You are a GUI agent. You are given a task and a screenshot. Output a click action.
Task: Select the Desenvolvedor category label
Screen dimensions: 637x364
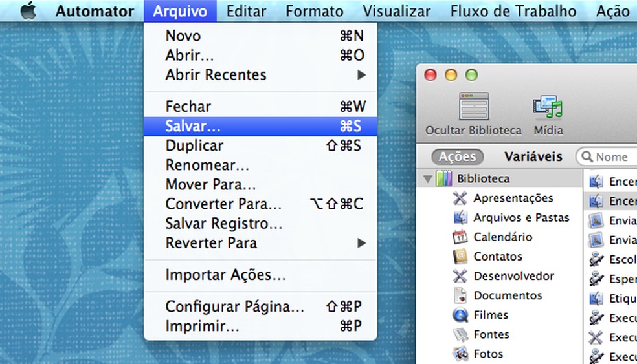(513, 276)
